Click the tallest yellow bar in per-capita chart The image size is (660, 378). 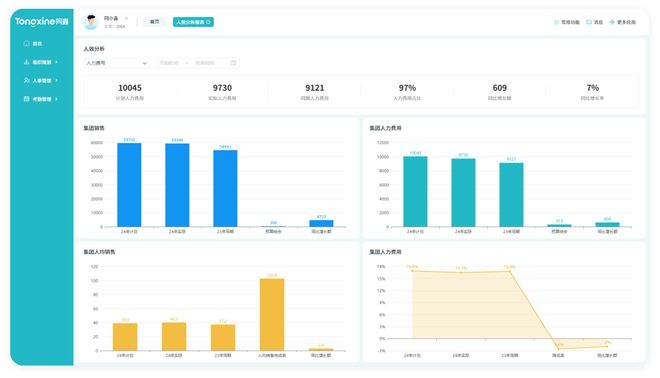(272, 314)
